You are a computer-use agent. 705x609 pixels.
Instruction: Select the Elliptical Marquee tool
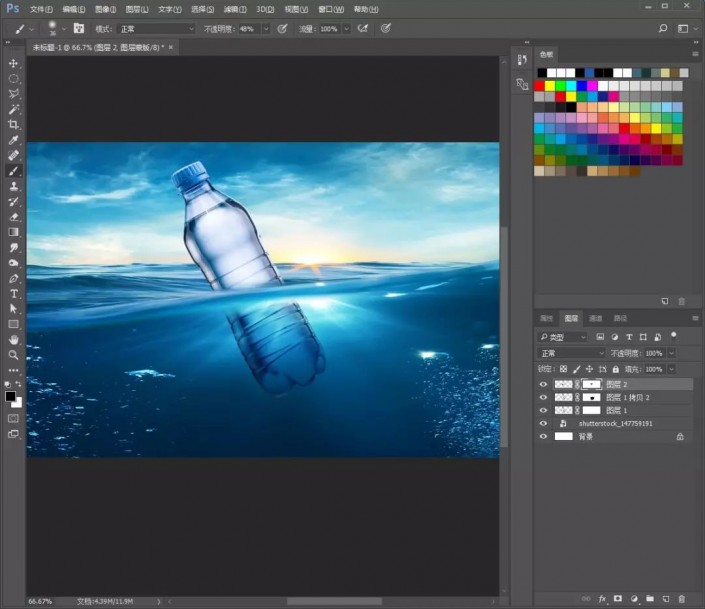click(x=13, y=79)
